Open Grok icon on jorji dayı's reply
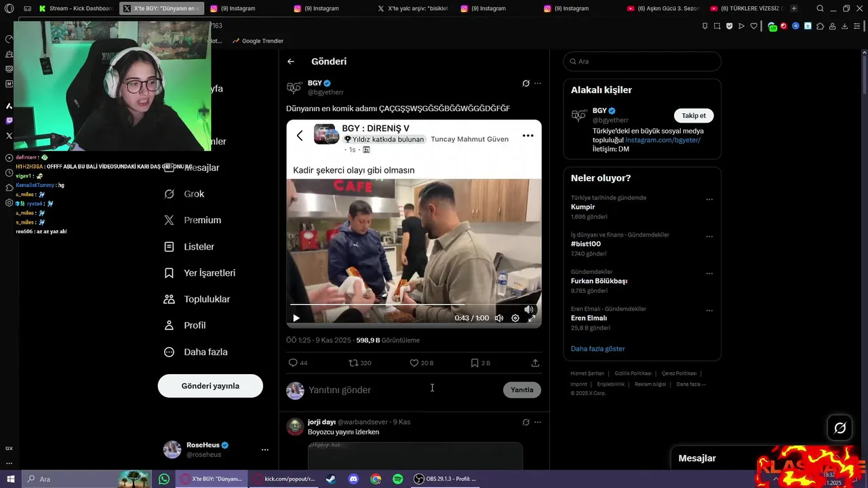Image resolution: width=868 pixels, height=488 pixels. coord(526,422)
